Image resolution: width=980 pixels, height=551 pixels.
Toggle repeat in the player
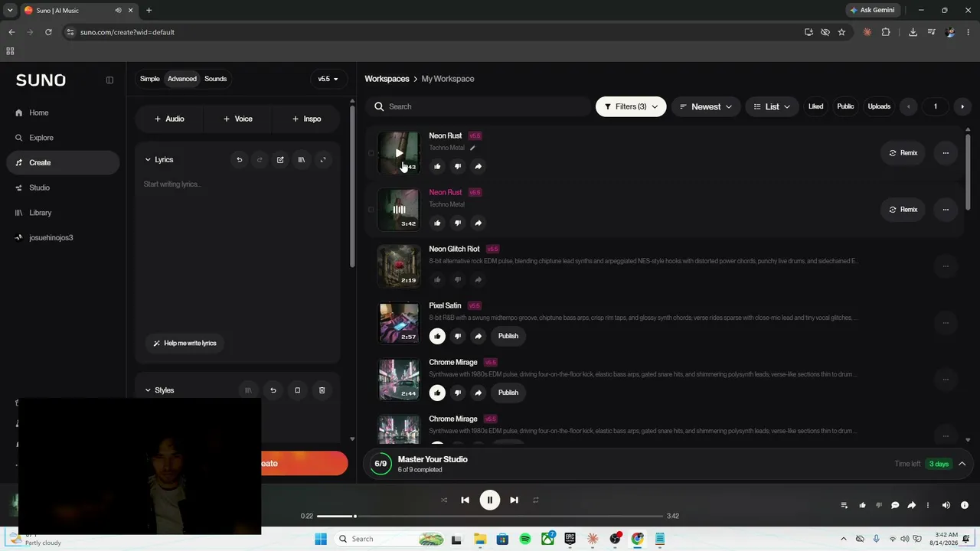pyautogui.click(x=536, y=500)
